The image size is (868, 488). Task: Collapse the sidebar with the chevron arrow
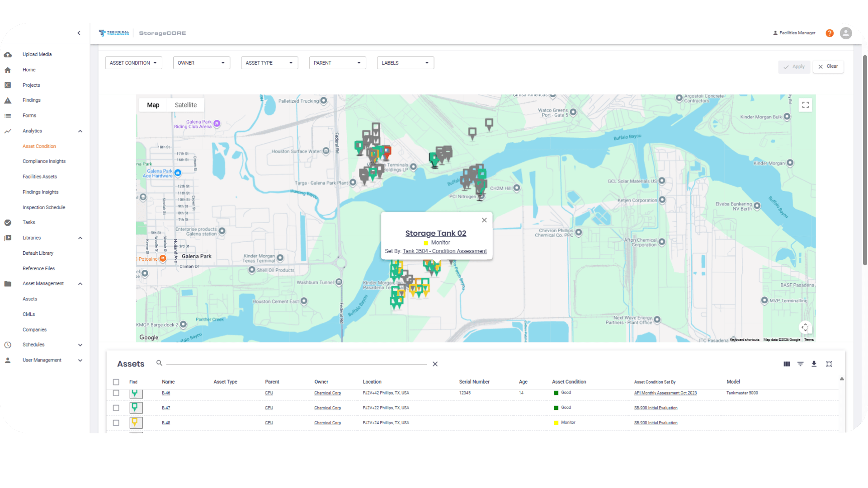[x=79, y=33]
